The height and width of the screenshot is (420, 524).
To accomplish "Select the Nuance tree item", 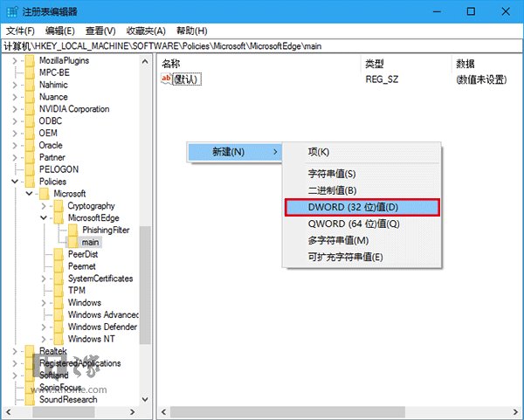I will click(x=53, y=97).
